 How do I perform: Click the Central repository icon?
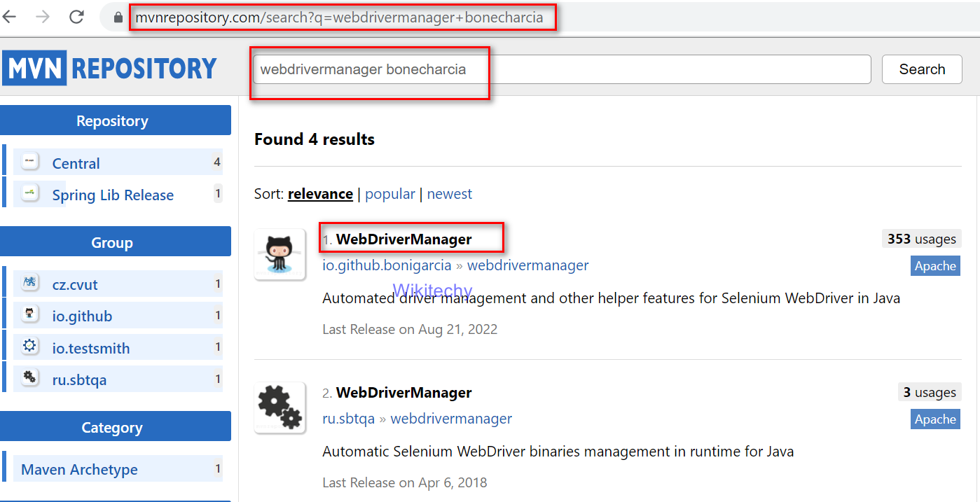coord(30,162)
